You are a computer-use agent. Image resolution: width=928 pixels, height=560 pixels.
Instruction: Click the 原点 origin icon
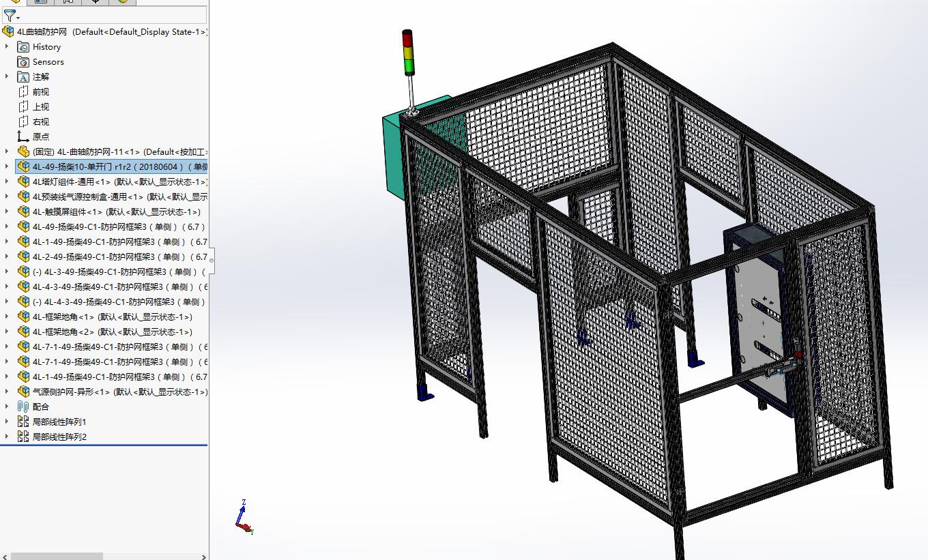tap(23, 137)
